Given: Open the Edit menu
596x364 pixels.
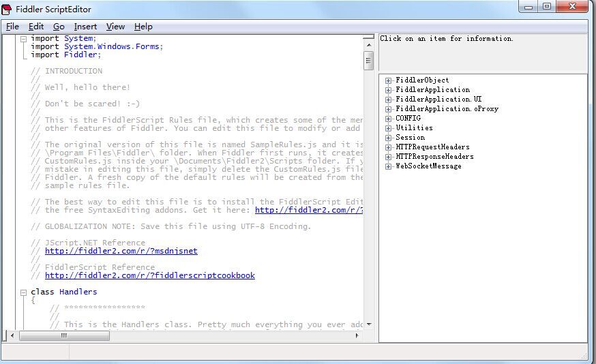Looking at the screenshot, I should coord(36,27).
